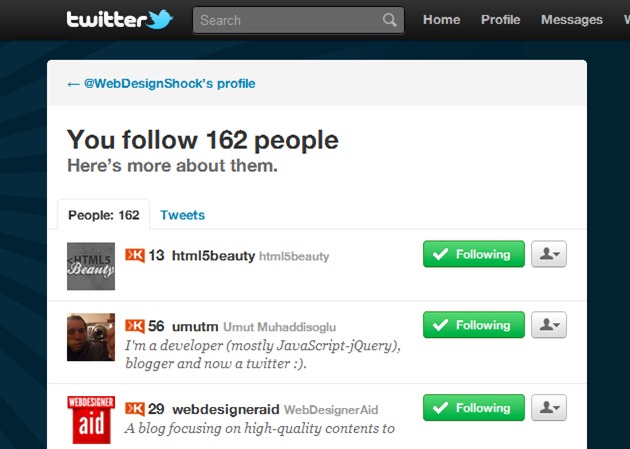The width and height of the screenshot is (630, 449).
Task: Open the WebDesigner aid red avatar
Action: (91, 420)
